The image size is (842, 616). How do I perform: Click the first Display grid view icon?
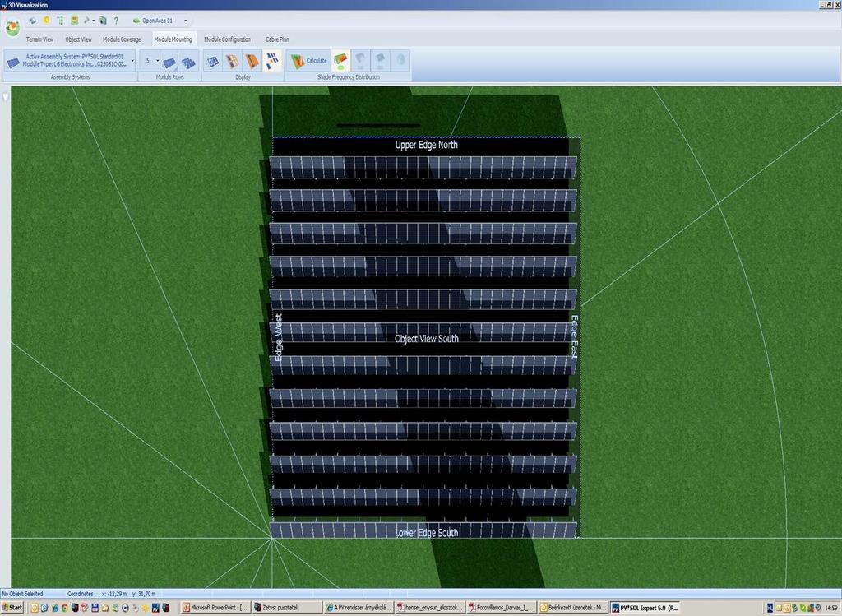[213, 61]
